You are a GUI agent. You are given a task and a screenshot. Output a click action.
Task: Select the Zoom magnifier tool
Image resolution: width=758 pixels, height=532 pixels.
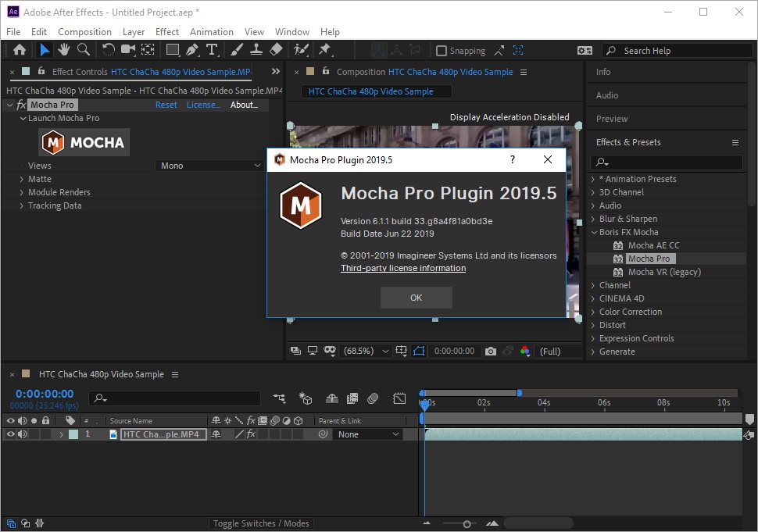click(84, 50)
